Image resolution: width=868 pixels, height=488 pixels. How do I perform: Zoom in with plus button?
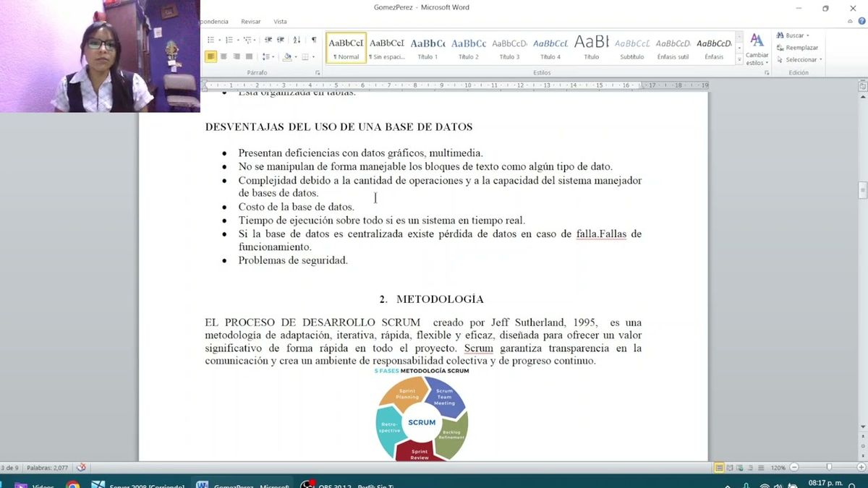tap(861, 468)
